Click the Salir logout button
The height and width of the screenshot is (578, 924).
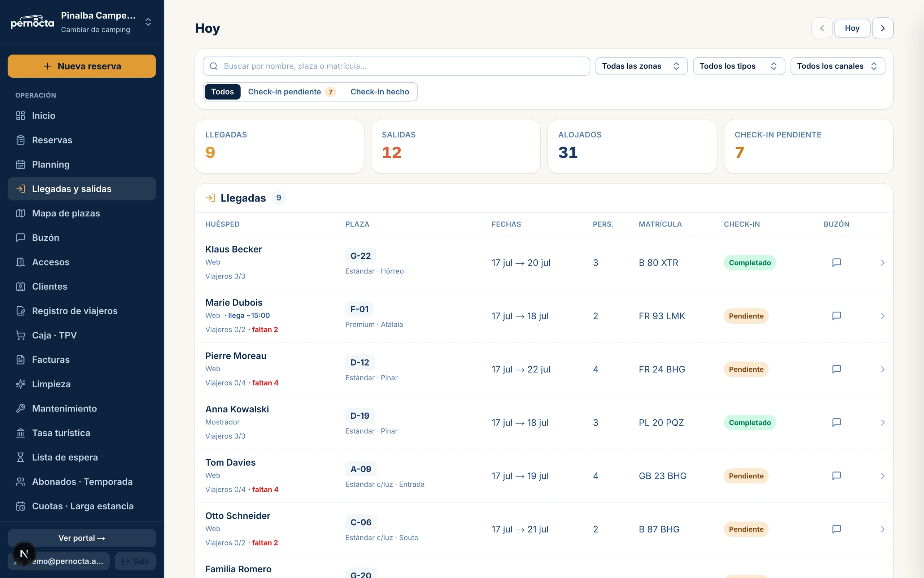[136, 561]
